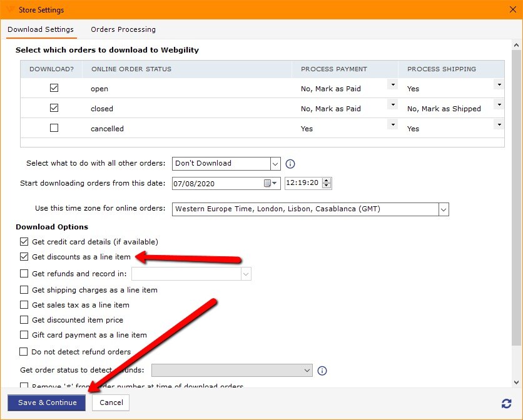The width and height of the screenshot is (523, 420).
Task: Select the 'closed' order status cell
Action: click(187, 108)
